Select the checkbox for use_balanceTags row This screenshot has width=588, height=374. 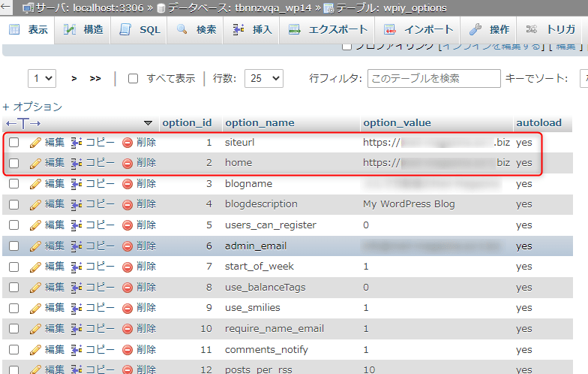(13, 287)
